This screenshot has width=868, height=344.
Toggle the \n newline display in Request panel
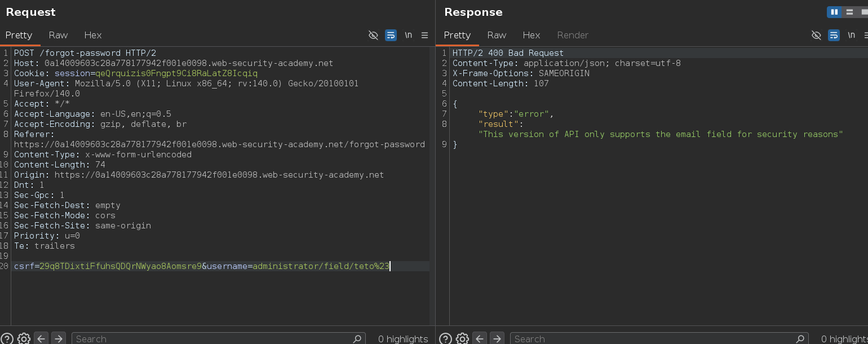(408, 35)
